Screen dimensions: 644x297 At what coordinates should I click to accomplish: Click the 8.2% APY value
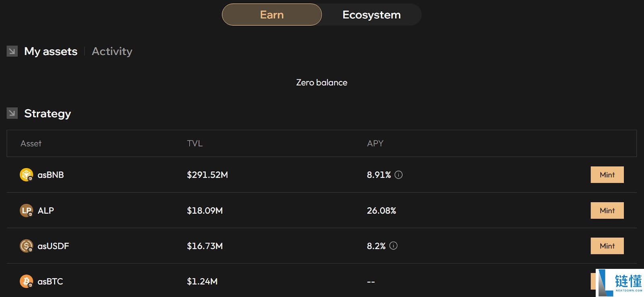pos(376,246)
